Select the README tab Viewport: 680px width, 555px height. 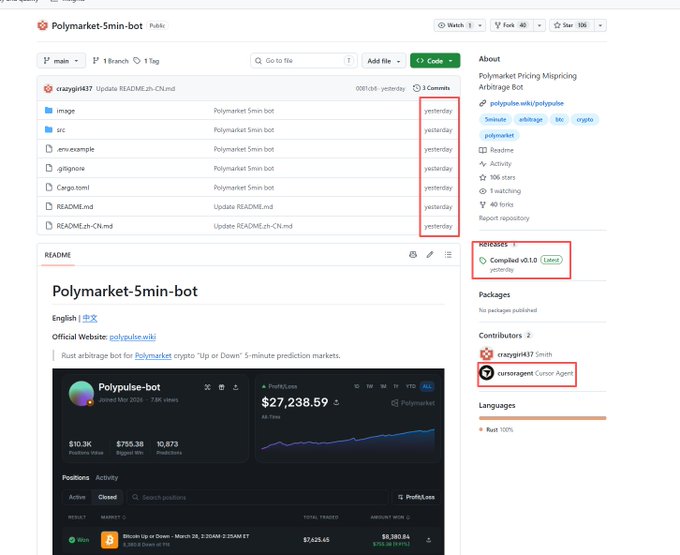pyautogui.click(x=58, y=255)
